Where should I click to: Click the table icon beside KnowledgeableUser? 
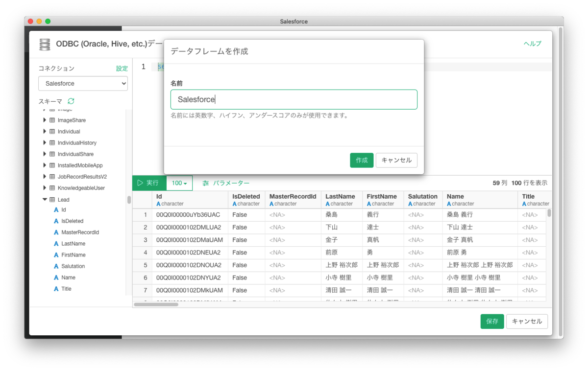pyautogui.click(x=52, y=188)
